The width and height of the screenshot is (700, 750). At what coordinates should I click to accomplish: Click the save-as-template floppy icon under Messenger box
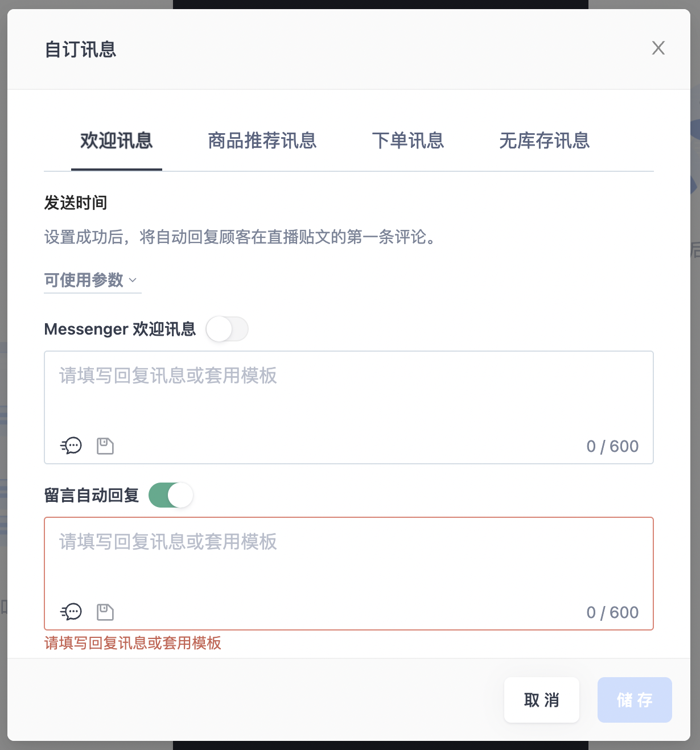click(x=105, y=446)
